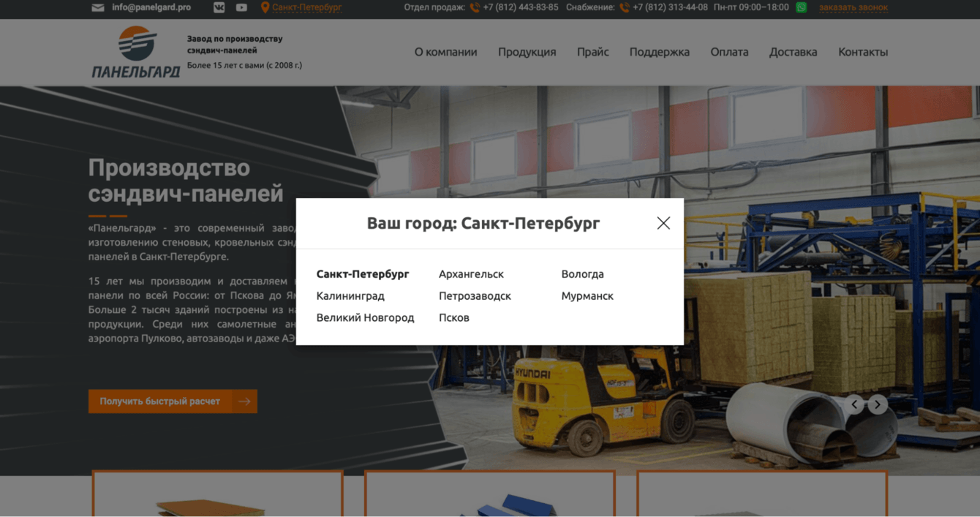980x517 pixels.
Task: Select Архангельск city
Action: pos(471,274)
